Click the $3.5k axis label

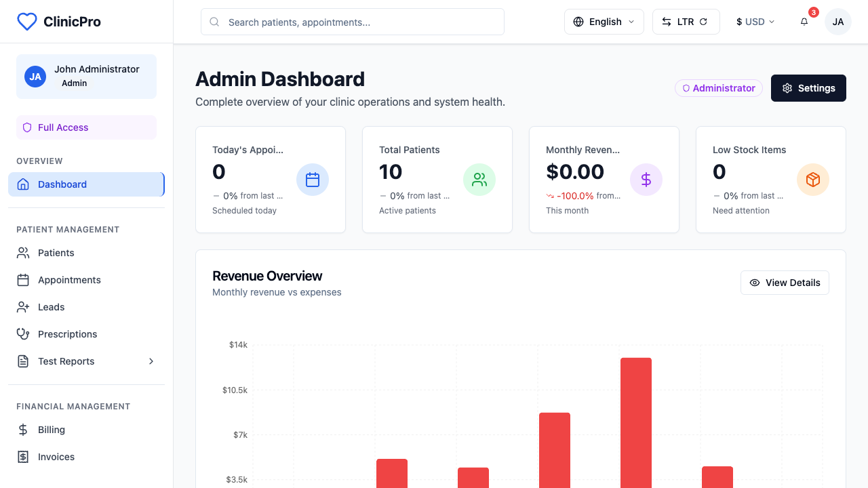[237, 479]
